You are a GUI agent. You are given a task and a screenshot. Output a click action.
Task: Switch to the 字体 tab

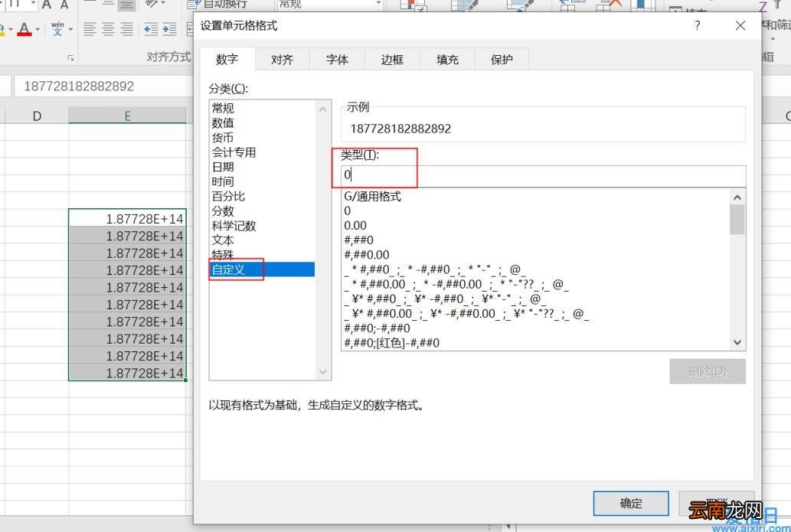(337, 60)
